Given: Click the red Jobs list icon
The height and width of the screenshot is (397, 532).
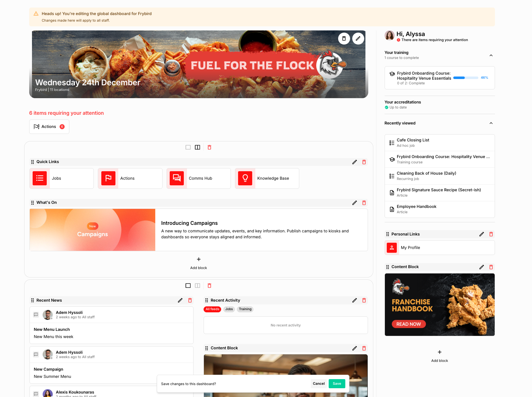Looking at the screenshot, I should pos(40,178).
